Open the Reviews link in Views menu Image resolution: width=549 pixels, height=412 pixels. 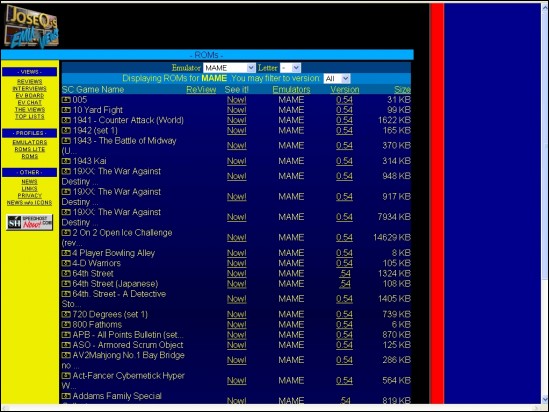point(29,81)
